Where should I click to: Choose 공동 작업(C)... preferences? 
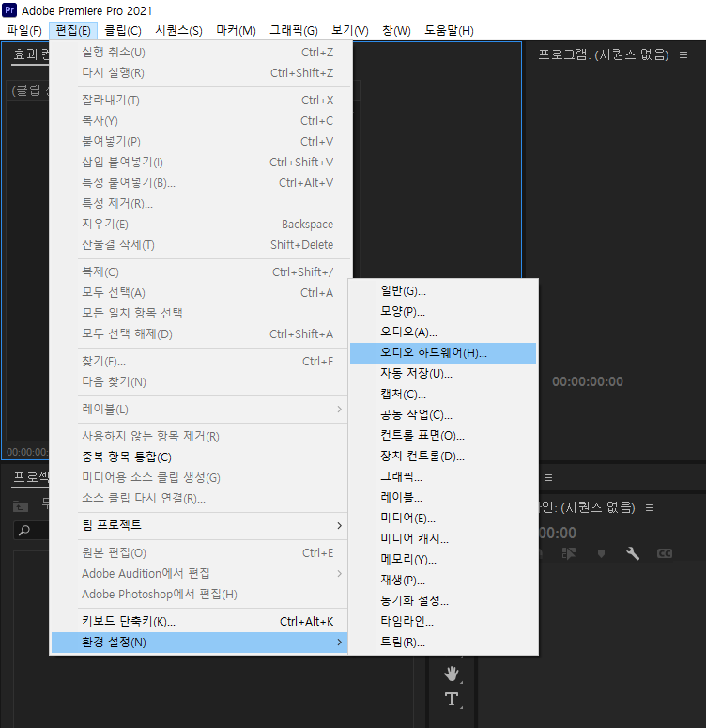443,414
